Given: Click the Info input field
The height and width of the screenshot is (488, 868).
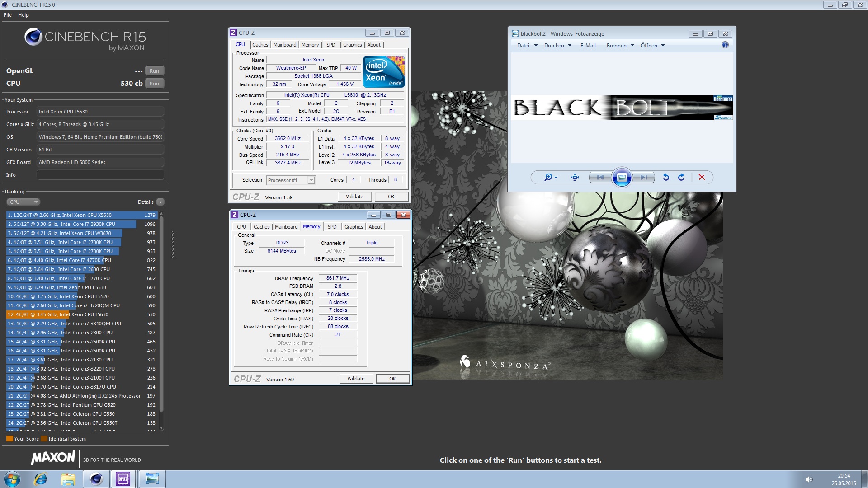Looking at the screenshot, I should point(100,175).
